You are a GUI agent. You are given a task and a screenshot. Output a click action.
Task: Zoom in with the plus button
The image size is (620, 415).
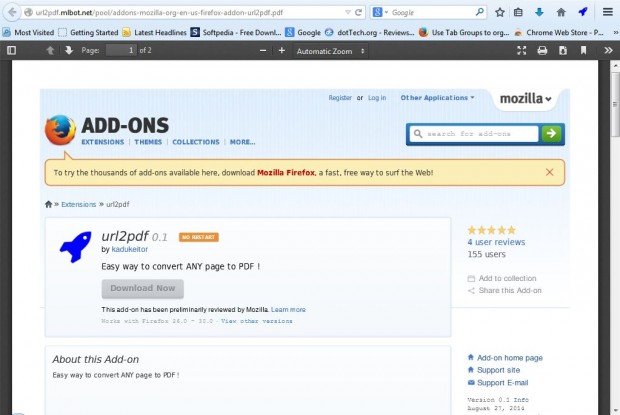282,51
